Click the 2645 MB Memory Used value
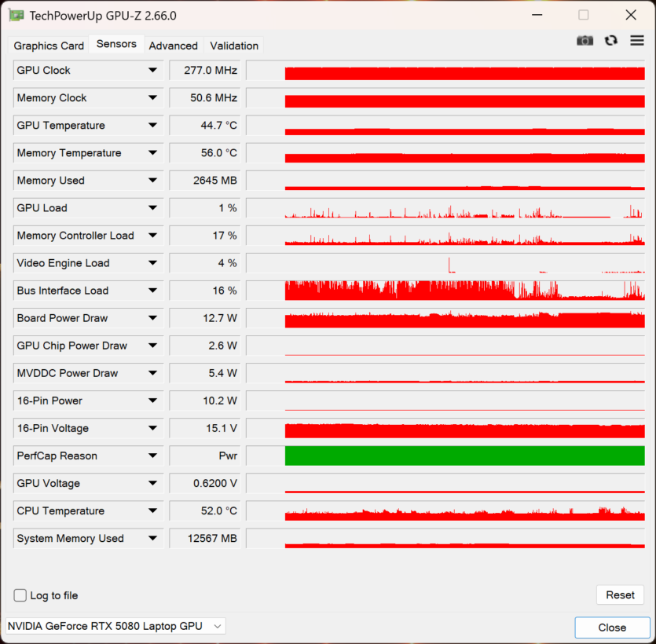The height and width of the screenshot is (644, 656). coord(205,180)
